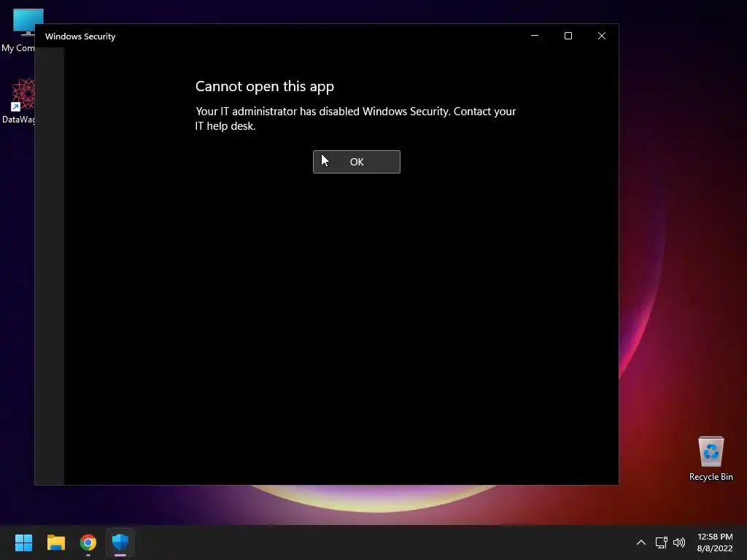This screenshot has width=747, height=560.
Task: Click the 'Your IT administrator has disabled' message
Action: [355, 119]
